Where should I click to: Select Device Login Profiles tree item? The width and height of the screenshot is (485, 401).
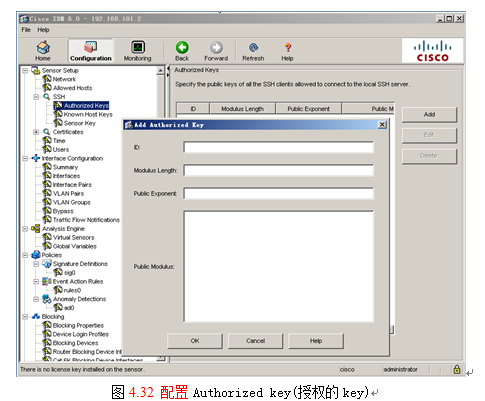pyautogui.click(x=81, y=334)
